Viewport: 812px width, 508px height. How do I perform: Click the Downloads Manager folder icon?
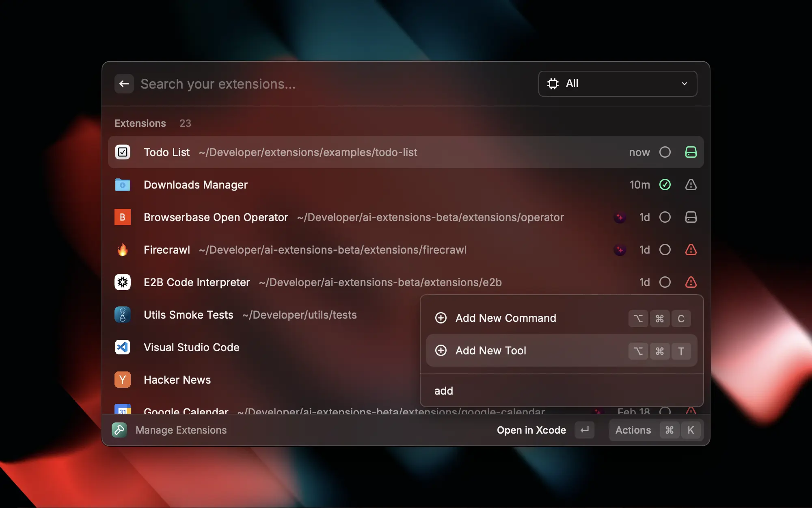click(123, 185)
